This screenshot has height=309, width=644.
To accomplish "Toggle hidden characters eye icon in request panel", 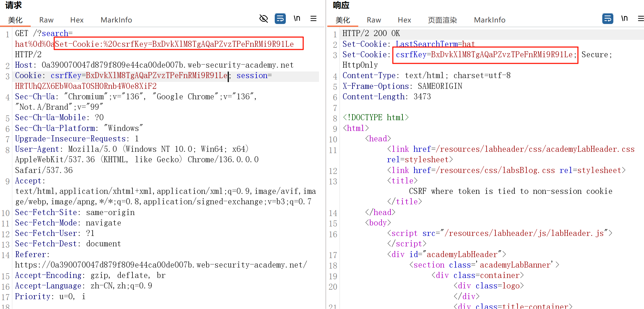I will tap(263, 19).
